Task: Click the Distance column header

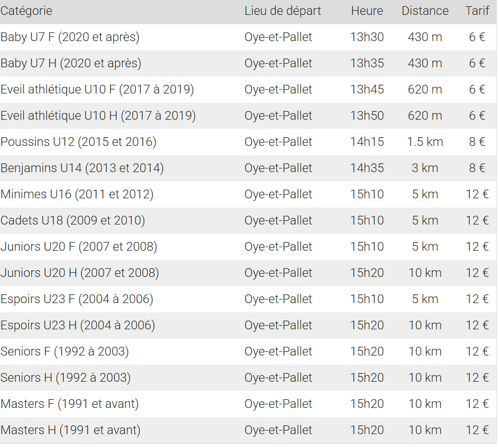Action: click(425, 11)
